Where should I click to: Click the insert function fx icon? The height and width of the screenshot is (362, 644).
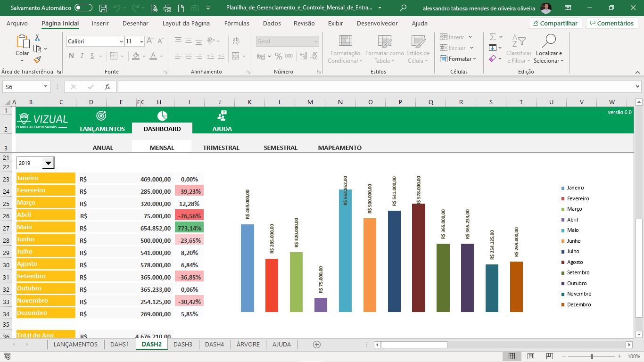[x=107, y=87]
